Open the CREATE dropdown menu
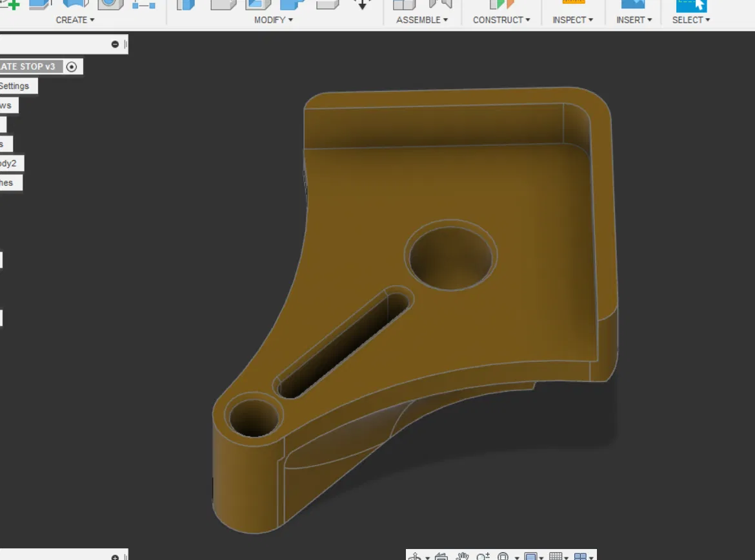This screenshot has width=755, height=560. 75,20
